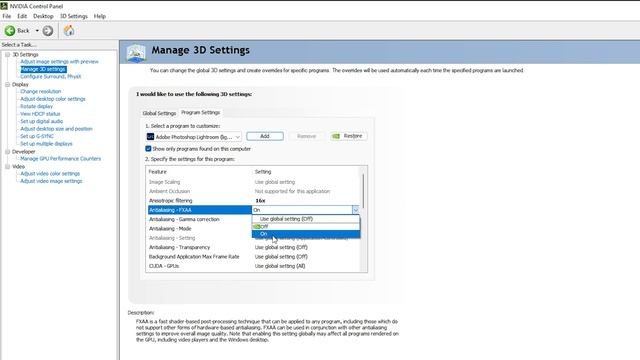The height and width of the screenshot is (360, 640).
Task: Collapse the 3D Settings tree node
Action: tap(7, 54)
